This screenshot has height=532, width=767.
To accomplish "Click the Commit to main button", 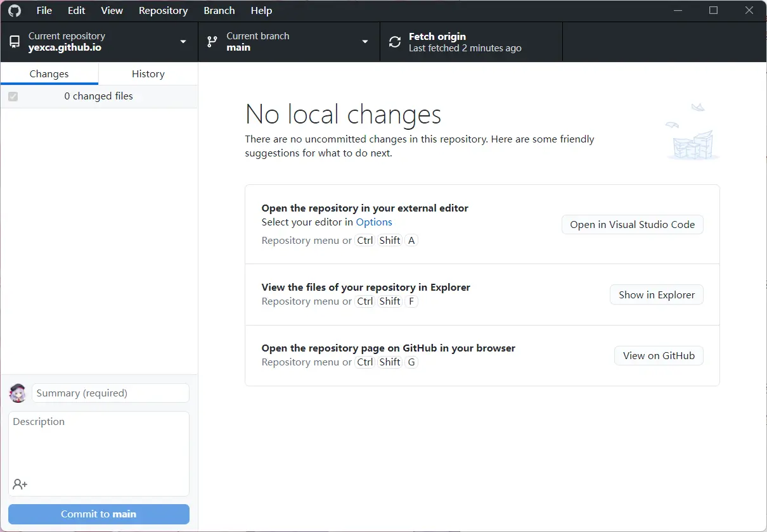I will (x=98, y=514).
